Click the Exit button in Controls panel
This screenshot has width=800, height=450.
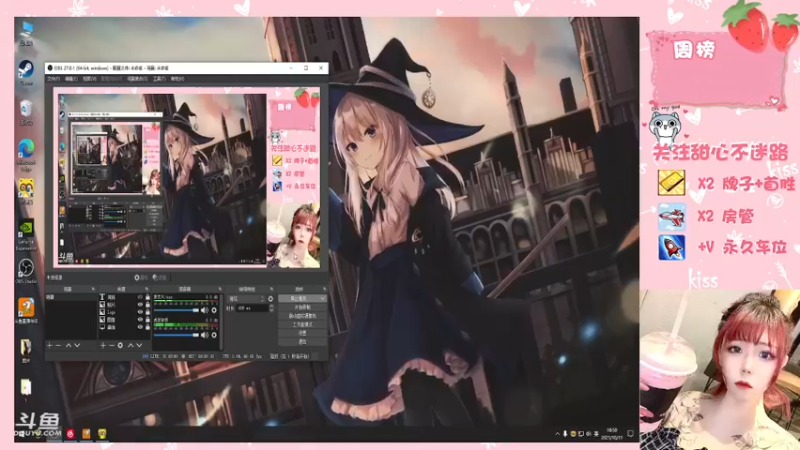[302, 342]
